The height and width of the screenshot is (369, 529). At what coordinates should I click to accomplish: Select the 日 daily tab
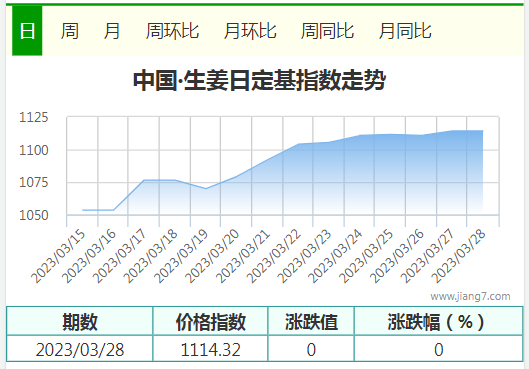pos(27,31)
